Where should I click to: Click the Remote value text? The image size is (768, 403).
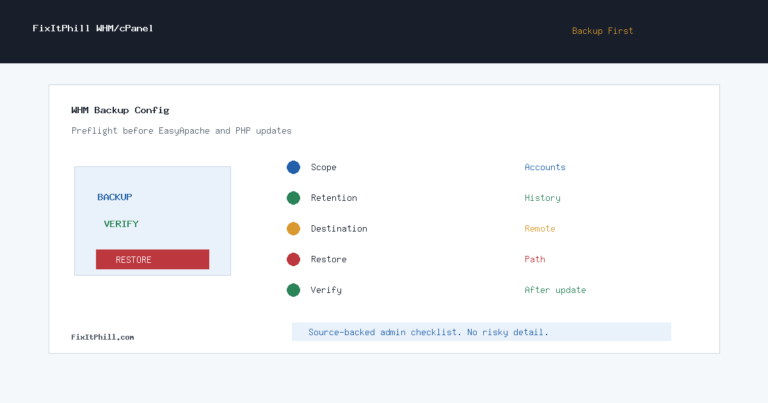(540, 229)
